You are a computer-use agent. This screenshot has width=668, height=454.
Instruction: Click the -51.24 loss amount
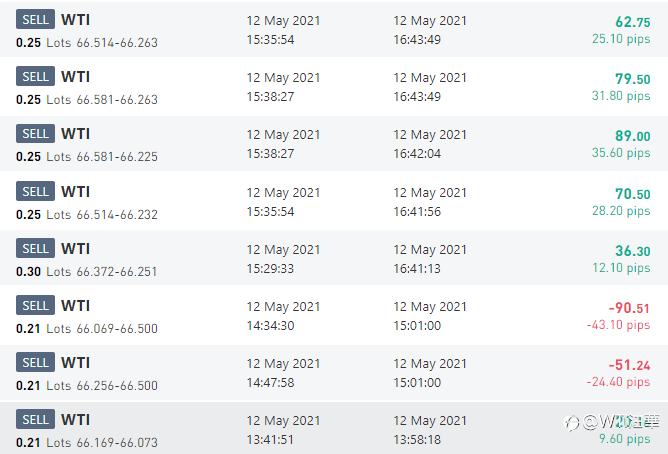point(629,366)
